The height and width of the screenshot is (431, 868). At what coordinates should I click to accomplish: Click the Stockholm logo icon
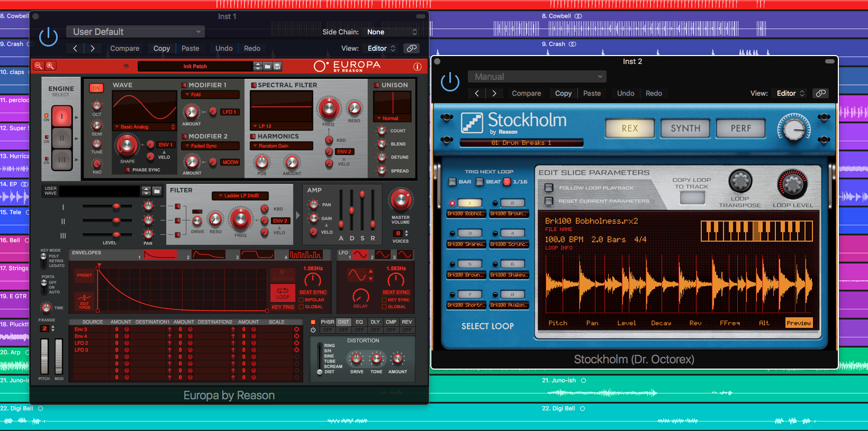tap(472, 123)
